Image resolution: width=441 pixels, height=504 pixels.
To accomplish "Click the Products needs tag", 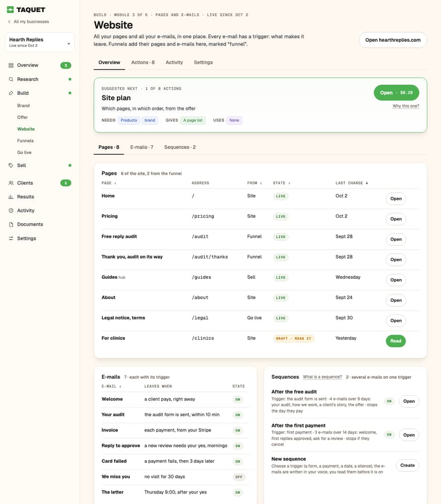I will pos(129,120).
